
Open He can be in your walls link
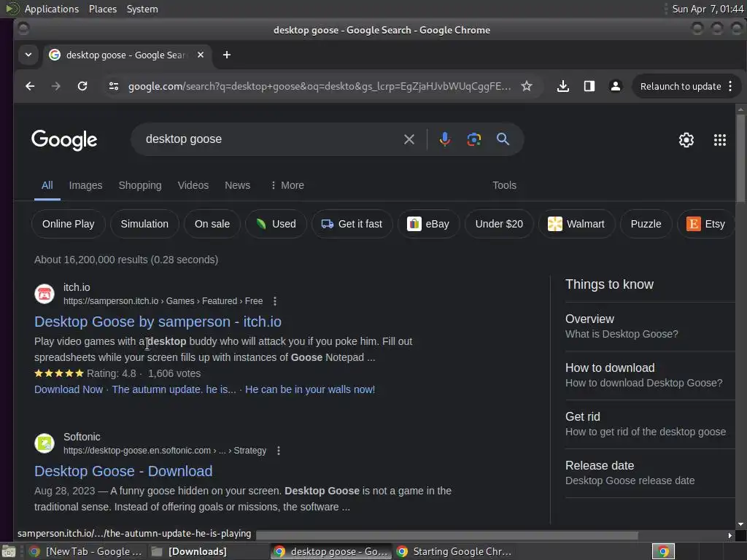coord(309,389)
